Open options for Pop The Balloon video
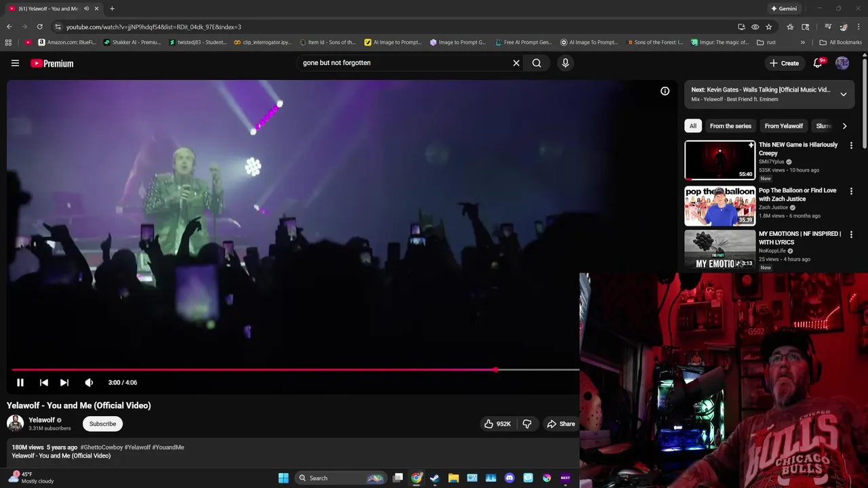The width and height of the screenshot is (868, 488). [x=851, y=192]
